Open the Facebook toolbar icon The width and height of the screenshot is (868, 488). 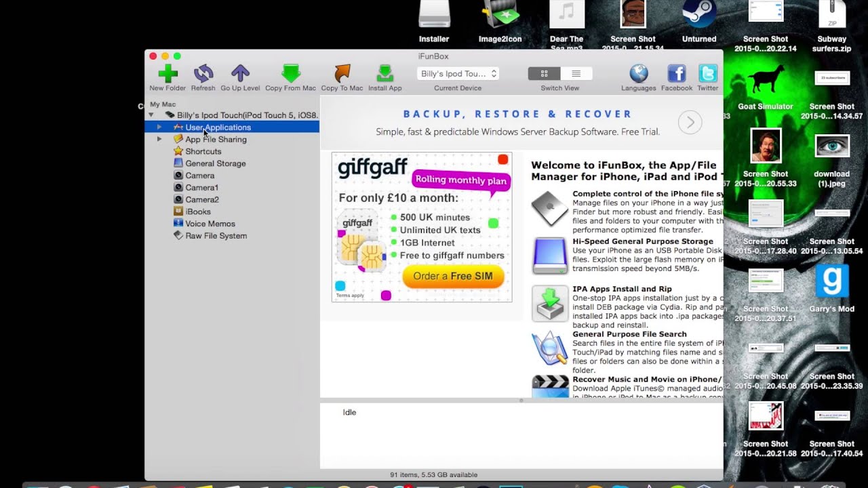[x=677, y=73]
